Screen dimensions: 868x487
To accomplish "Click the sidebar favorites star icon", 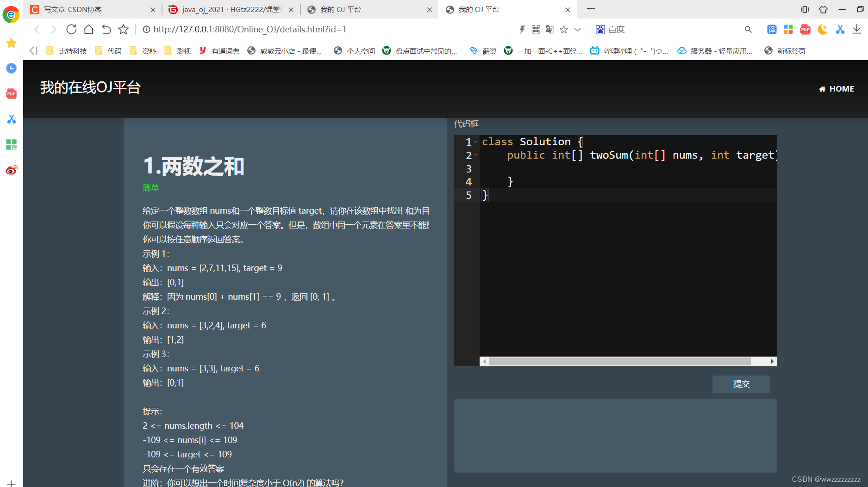I will [x=11, y=43].
